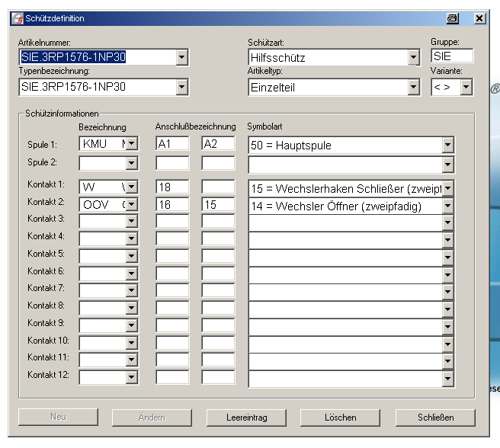Expand Symbolart dropdown showing 50 = Hauptspule

[x=447, y=145]
